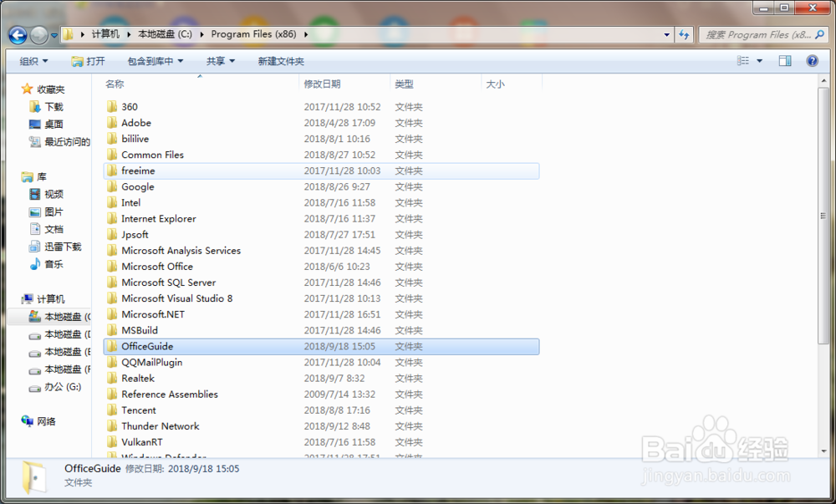Sort by 大小 column header

495,84
